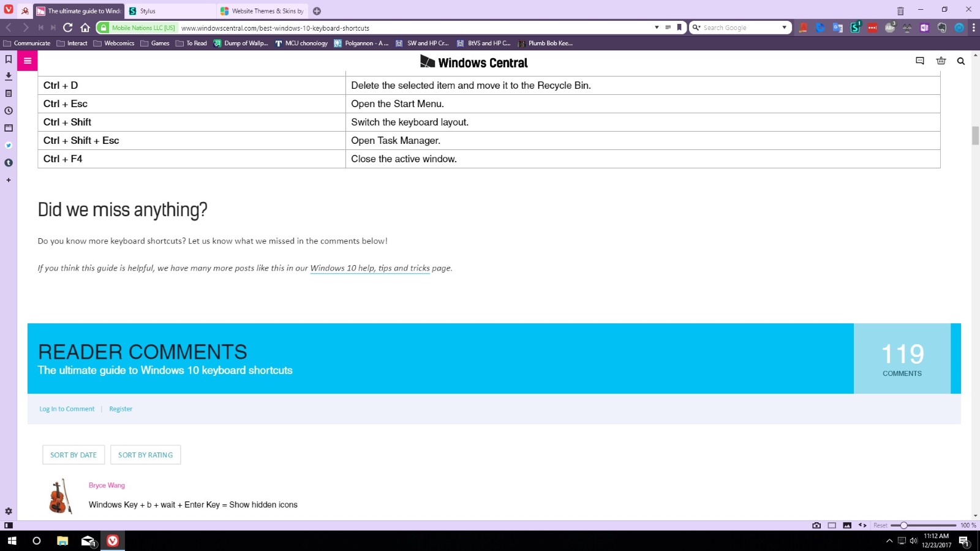
Task: Switch to the Stylus tab
Action: coord(170,11)
